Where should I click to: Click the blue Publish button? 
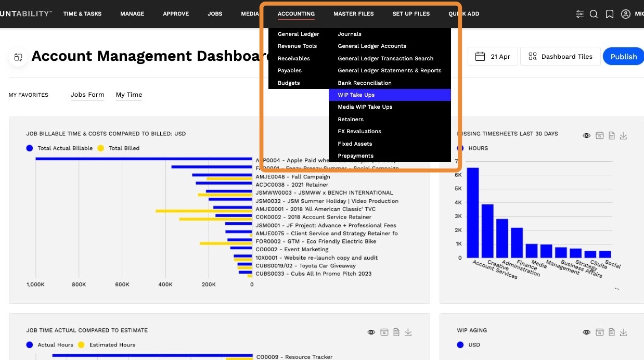[x=623, y=57]
